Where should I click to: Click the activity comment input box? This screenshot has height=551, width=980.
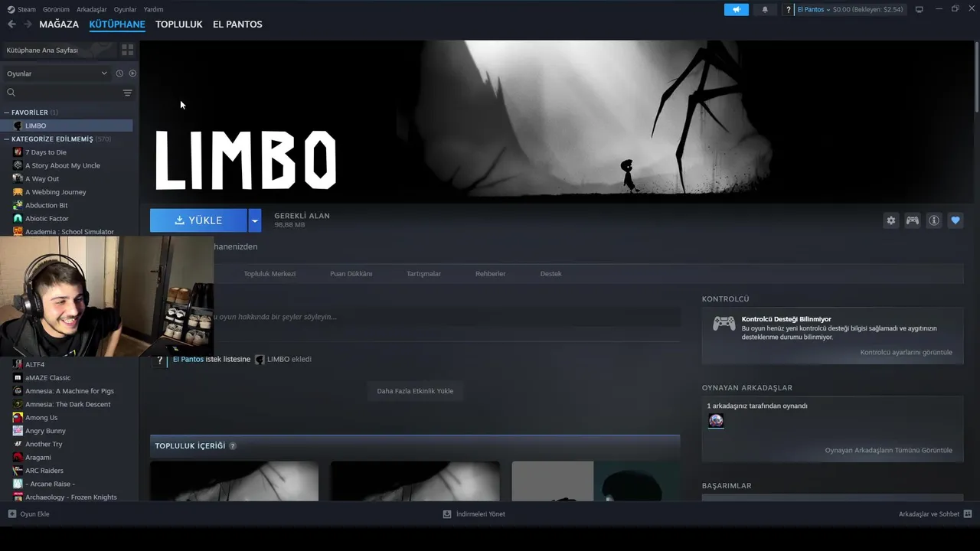pos(446,317)
